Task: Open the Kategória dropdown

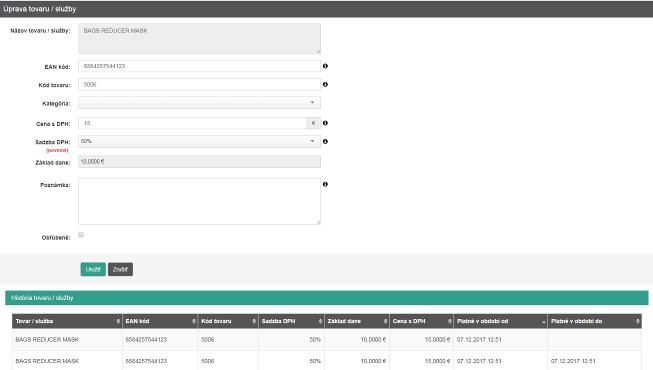Action: tap(199, 102)
